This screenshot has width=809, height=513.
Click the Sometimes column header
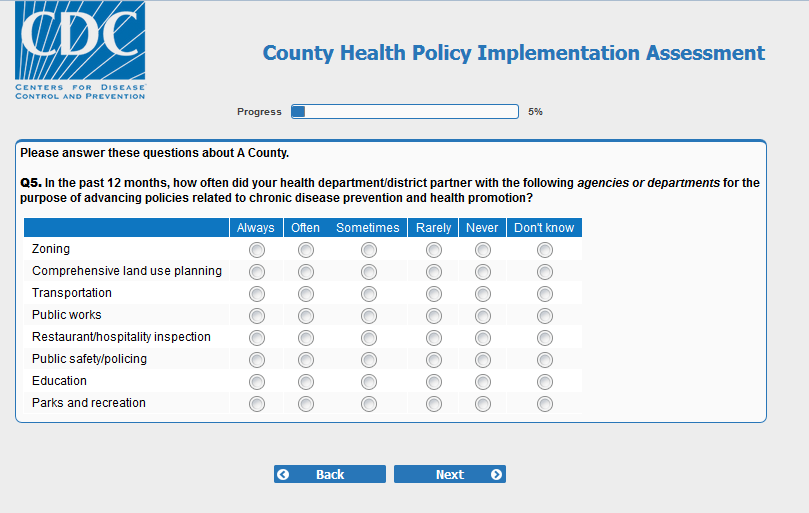pos(368,228)
